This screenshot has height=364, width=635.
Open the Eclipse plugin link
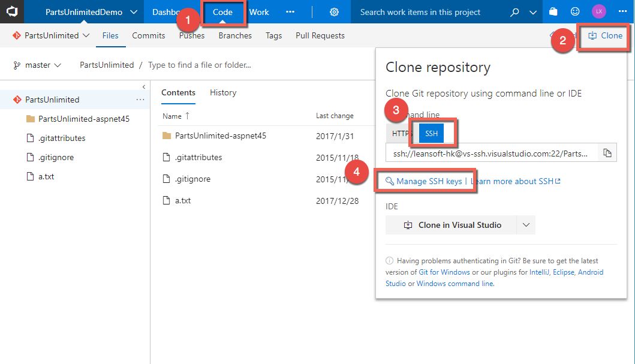click(563, 272)
